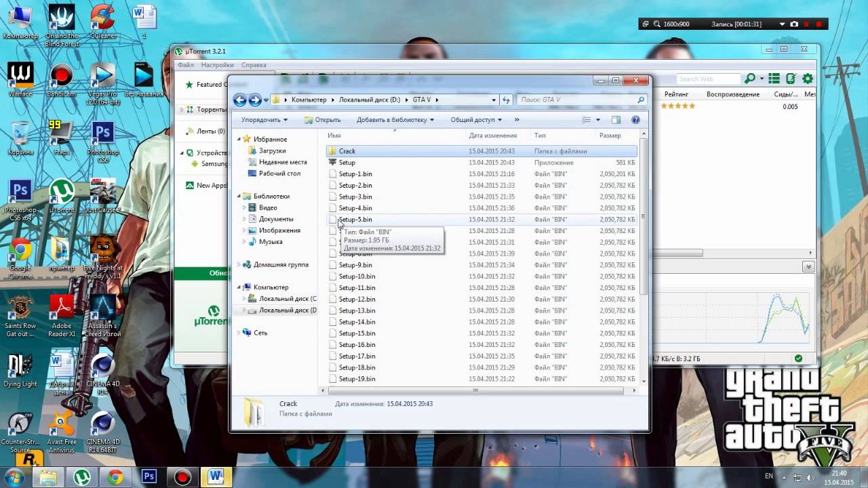Image resolution: width=868 pixels, height=488 pixels.
Task: Select Bandicam desktop shortcut
Action: 62,80
